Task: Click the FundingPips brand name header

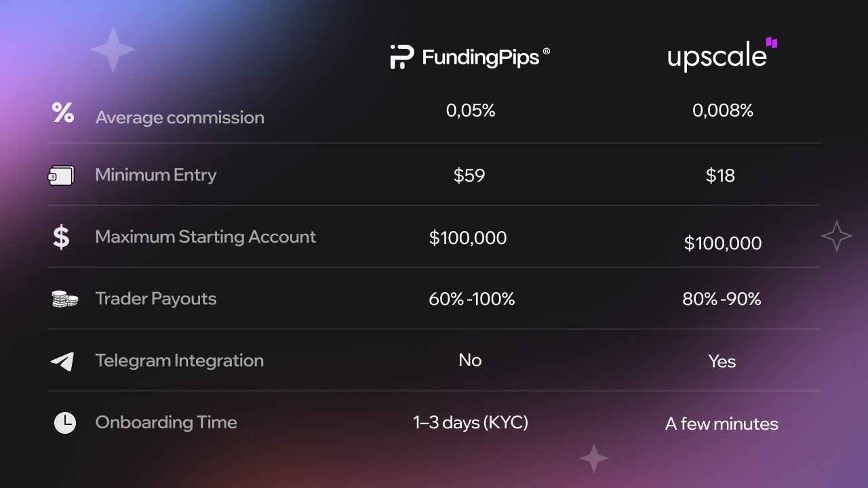Action: coord(481,57)
